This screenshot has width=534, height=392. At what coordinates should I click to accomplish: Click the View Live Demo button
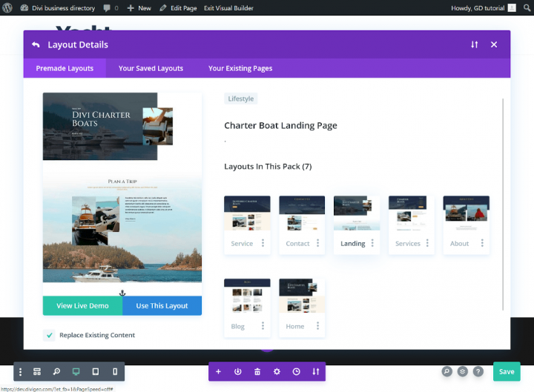pos(82,305)
